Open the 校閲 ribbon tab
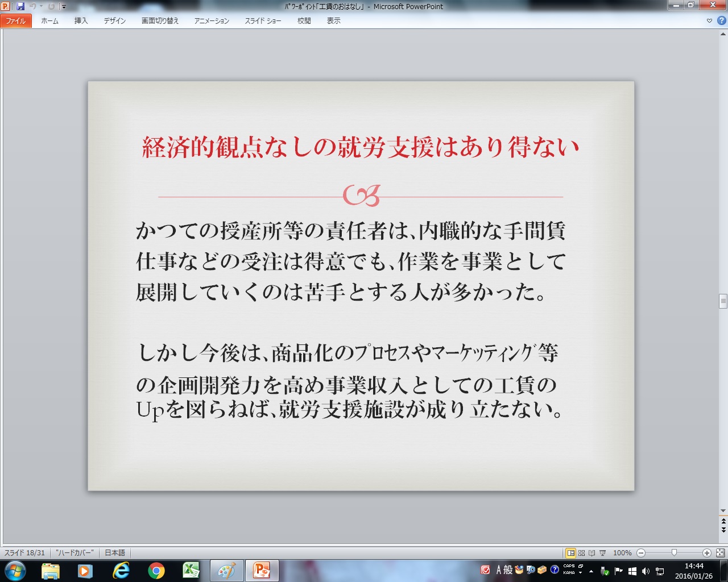The width and height of the screenshot is (728, 582). click(x=304, y=21)
